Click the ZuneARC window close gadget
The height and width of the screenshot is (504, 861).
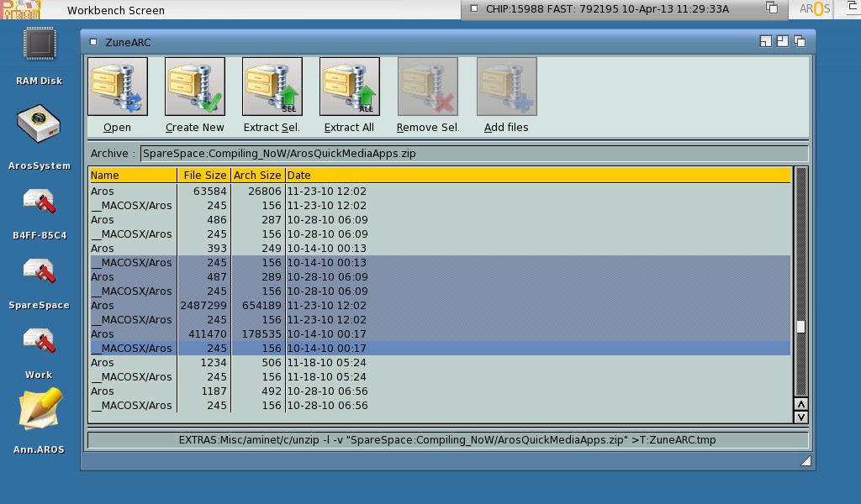click(93, 42)
